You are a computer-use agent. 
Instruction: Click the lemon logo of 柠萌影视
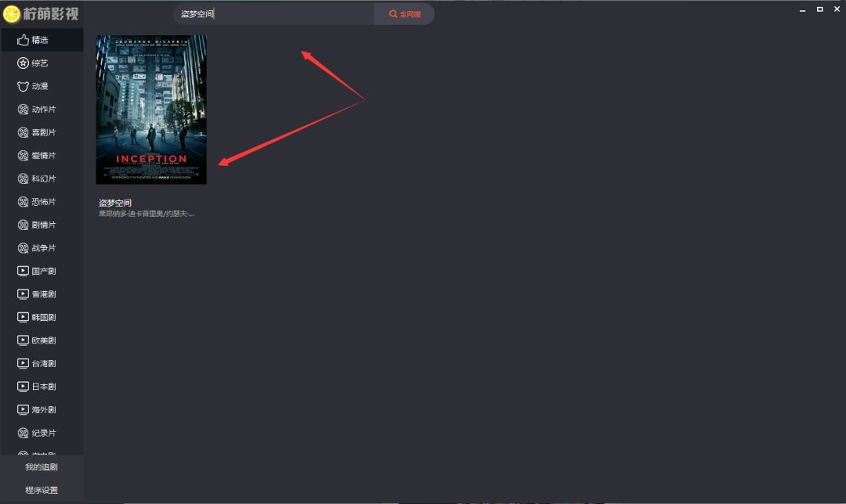[x=11, y=14]
